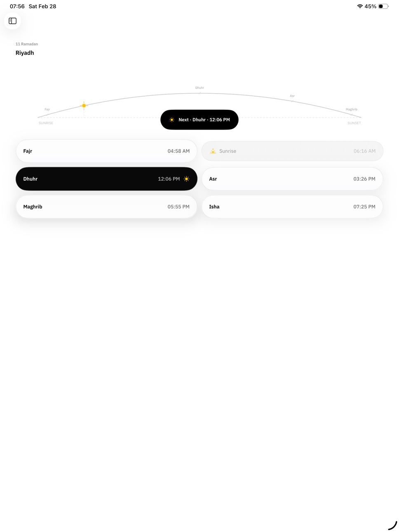The height and width of the screenshot is (532, 399).
Task: Click the curved handle in bottom corner
Action: [x=393, y=525]
